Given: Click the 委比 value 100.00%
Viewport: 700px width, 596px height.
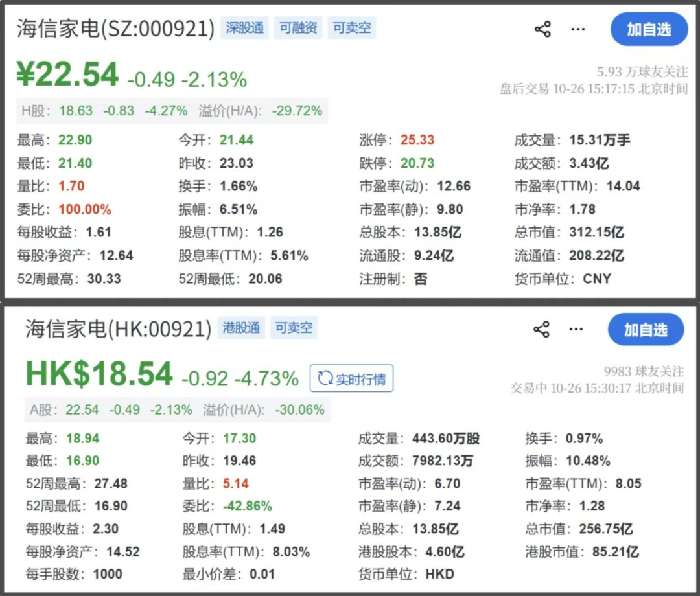Looking at the screenshot, I should (x=85, y=209).
